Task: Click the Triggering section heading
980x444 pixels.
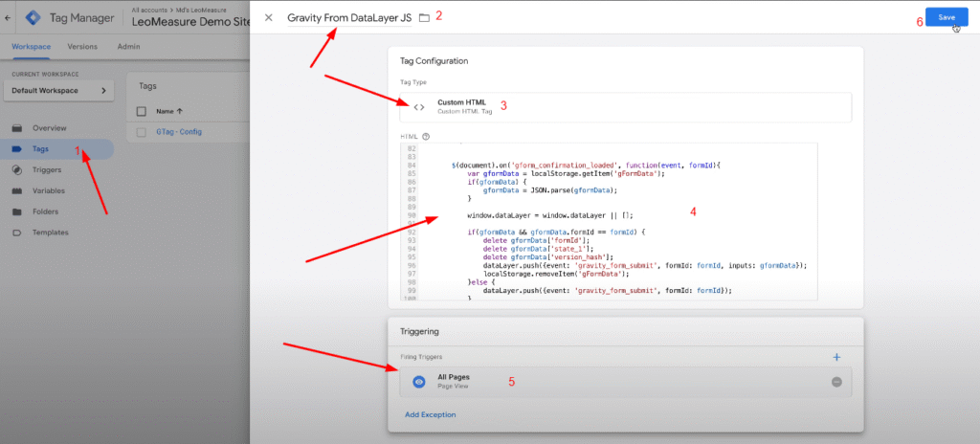Action: [419, 331]
